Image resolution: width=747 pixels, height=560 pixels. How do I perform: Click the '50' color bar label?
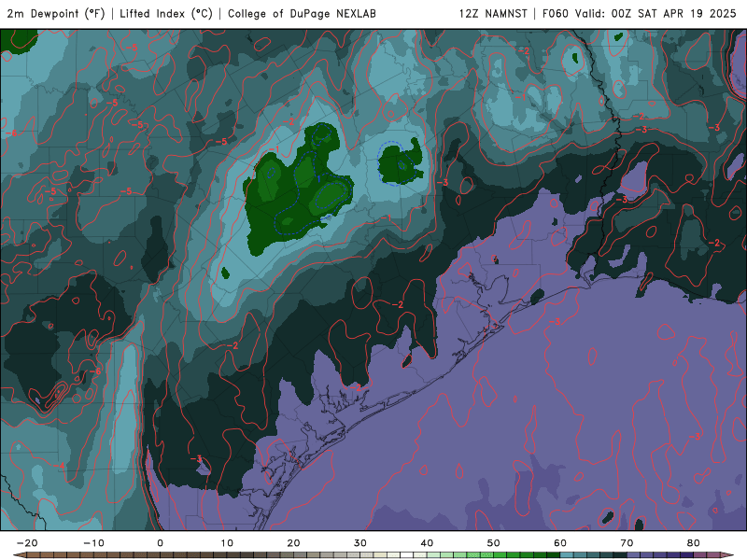pos(494,543)
